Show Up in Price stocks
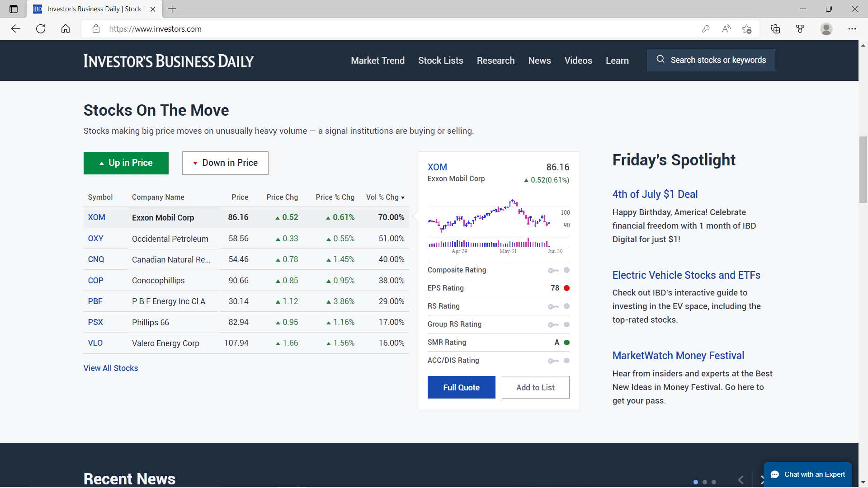868x488 pixels. [x=126, y=163]
